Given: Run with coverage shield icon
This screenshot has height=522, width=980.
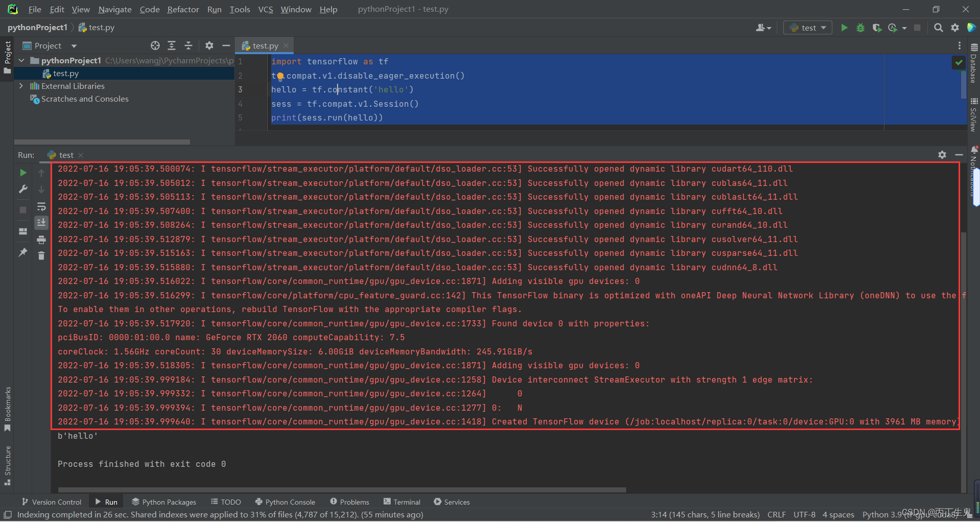Looking at the screenshot, I should 877,28.
